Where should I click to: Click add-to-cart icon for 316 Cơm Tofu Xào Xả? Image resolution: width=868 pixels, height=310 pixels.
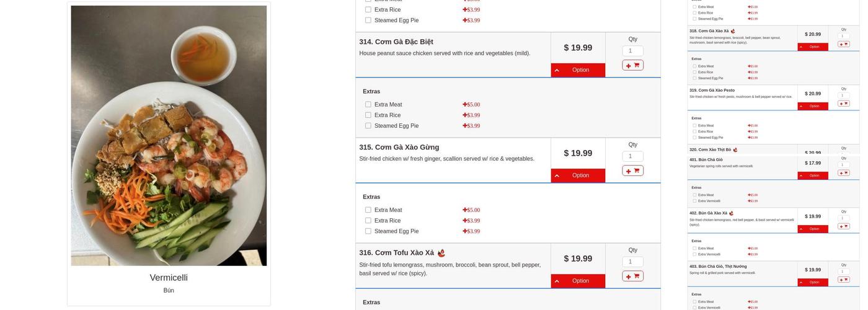click(x=632, y=276)
